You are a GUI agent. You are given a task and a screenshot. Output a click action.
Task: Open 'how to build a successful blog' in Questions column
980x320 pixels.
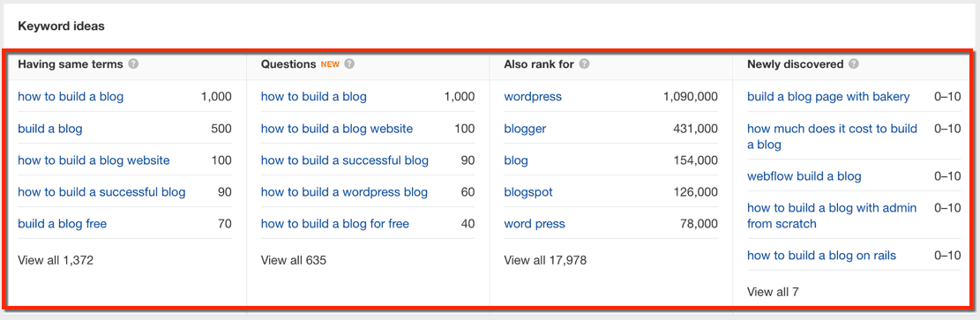(x=345, y=160)
